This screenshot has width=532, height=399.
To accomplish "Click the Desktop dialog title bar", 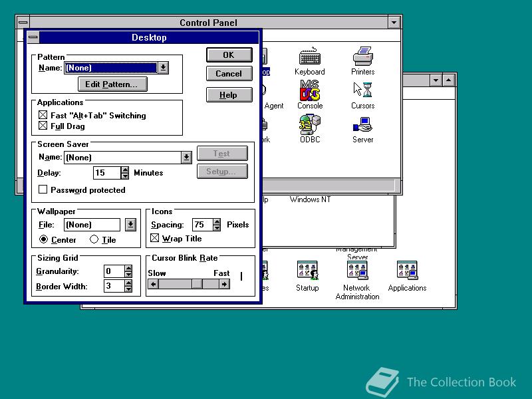I will 149,37.
